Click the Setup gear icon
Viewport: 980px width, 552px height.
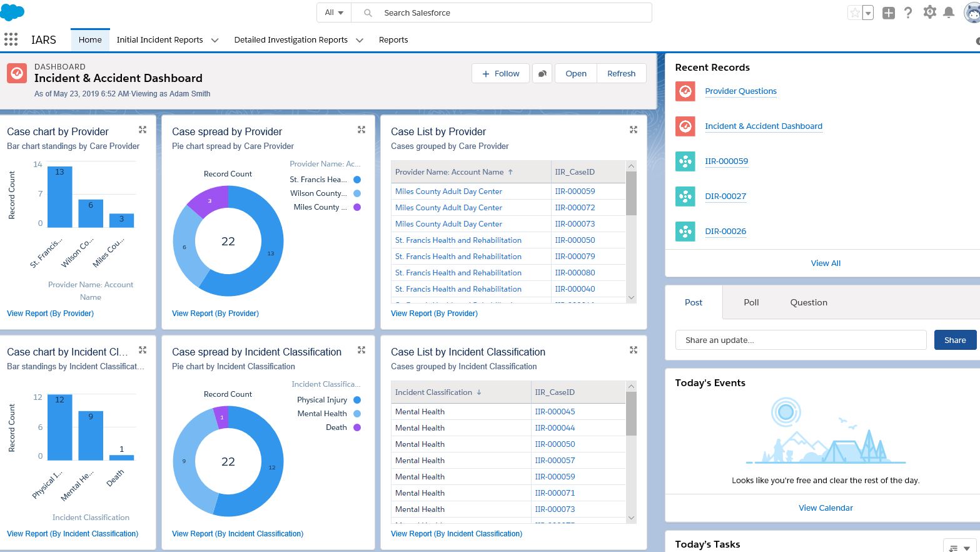tap(929, 12)
